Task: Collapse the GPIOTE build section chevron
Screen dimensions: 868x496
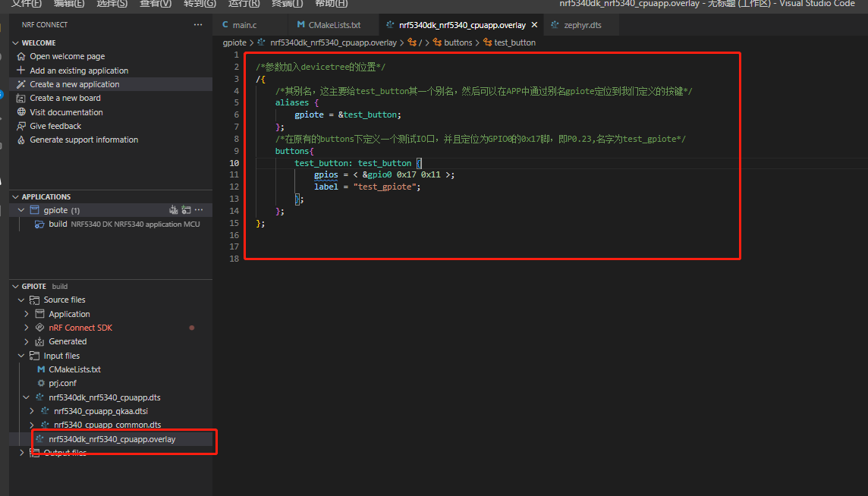Action: pos(15,286)
